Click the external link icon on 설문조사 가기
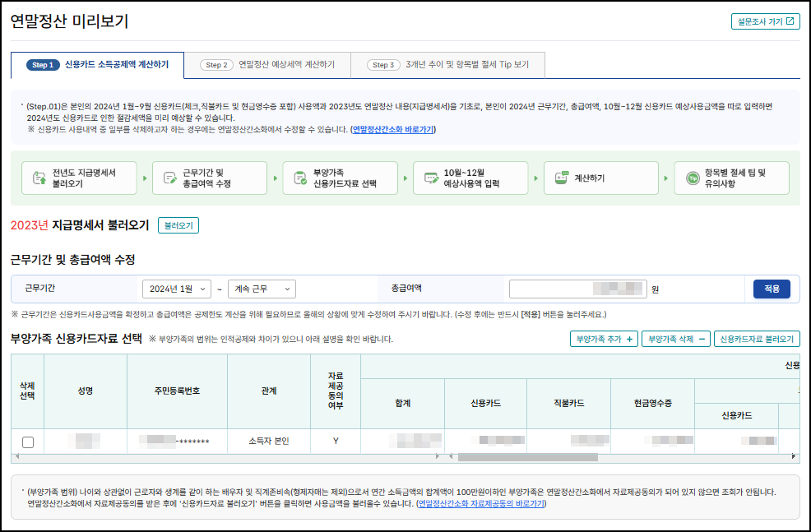This screenshot has width=811, height=532. (x=789, y=21)
